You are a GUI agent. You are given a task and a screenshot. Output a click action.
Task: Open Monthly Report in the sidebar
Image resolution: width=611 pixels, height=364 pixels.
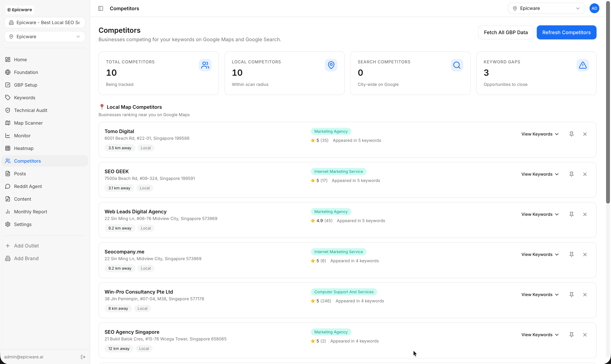tap(45, 212)
